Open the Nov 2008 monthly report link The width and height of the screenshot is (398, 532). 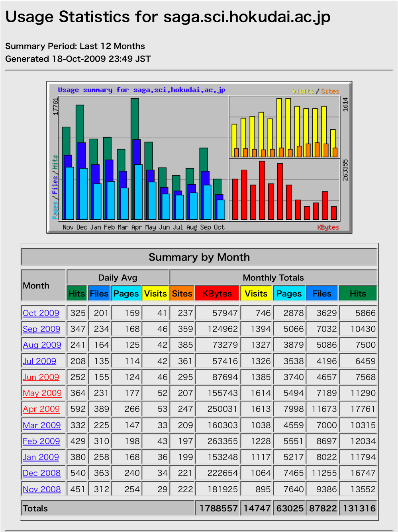pos(42,489)
